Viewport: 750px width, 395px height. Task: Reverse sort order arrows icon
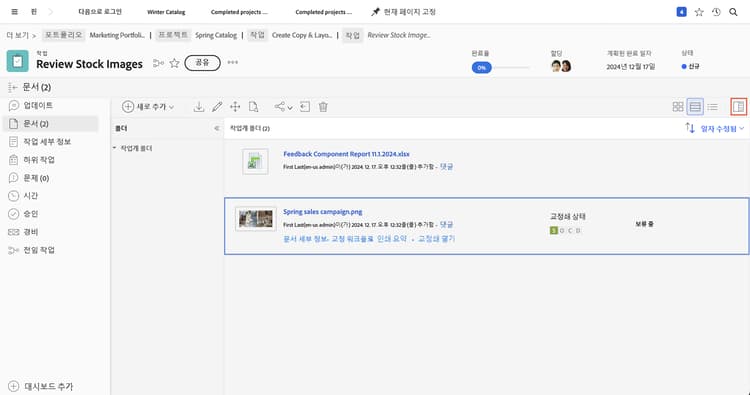(690, 128)
